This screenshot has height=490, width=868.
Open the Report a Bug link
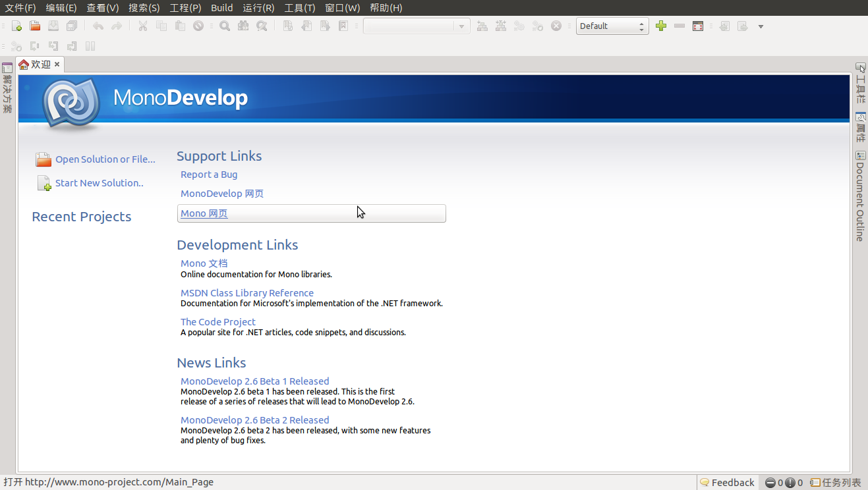(x=209, y=175)
